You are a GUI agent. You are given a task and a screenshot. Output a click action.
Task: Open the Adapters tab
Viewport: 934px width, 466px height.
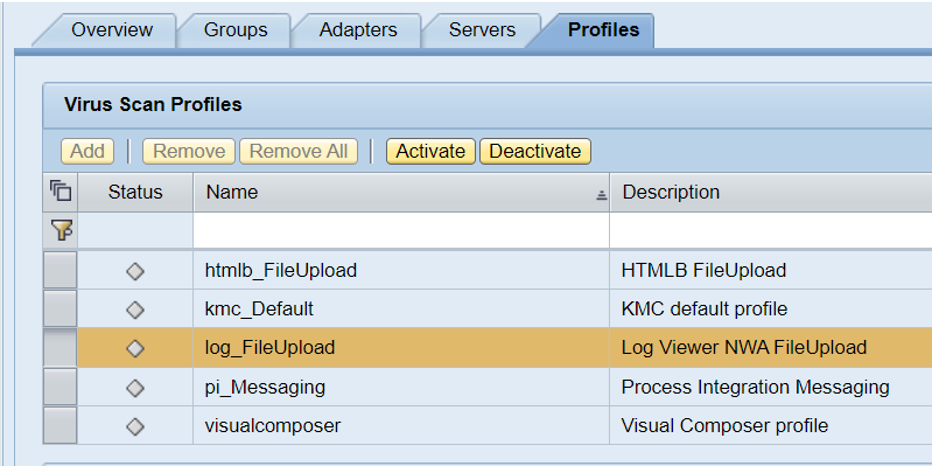pos(358,30)
